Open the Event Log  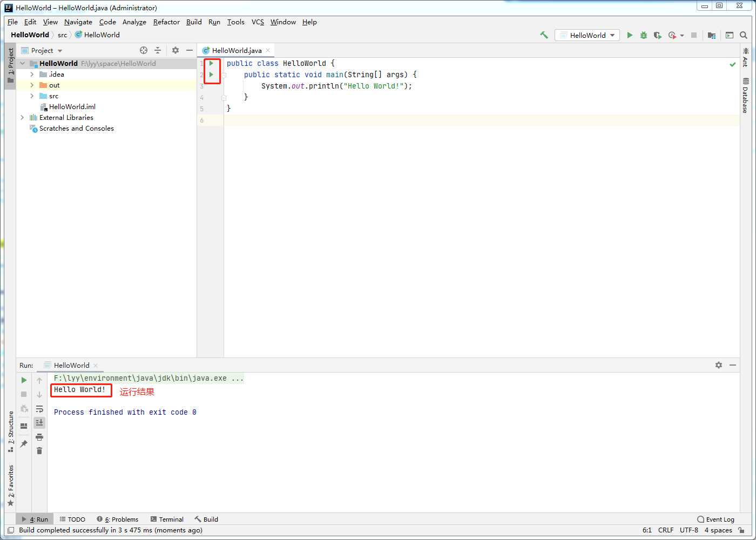(716, 519)
